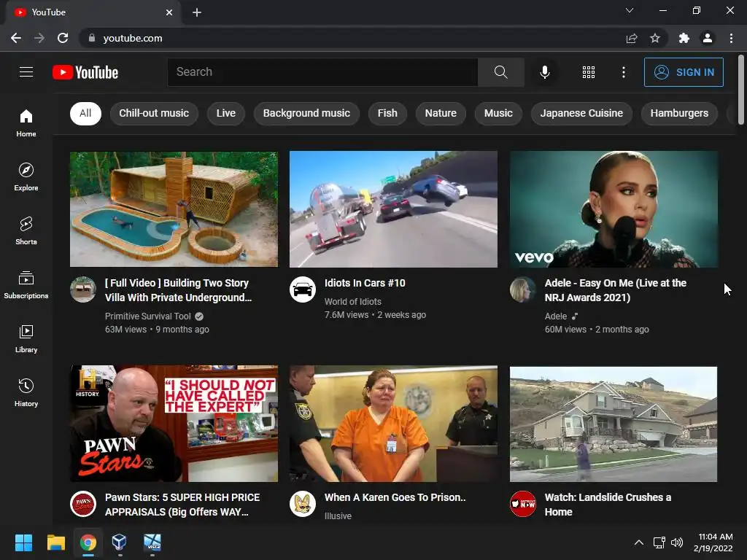This screenshot has height=560, width=747.
Task: Click the site lock icon
Action: point(91,38)
